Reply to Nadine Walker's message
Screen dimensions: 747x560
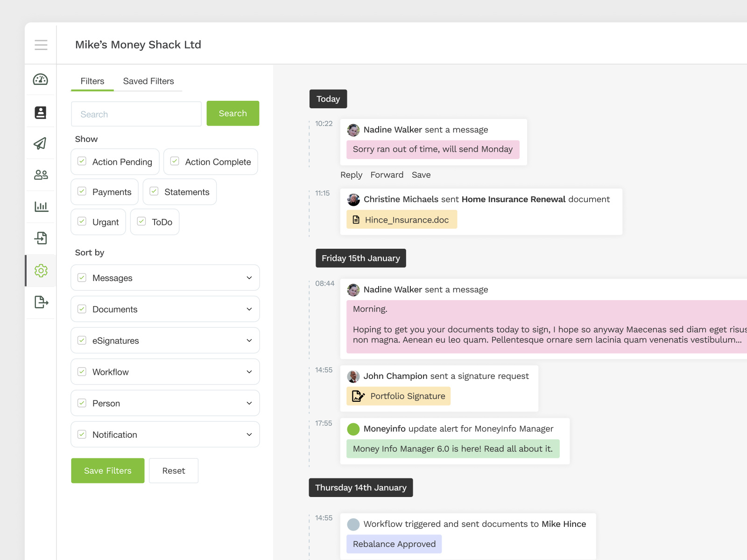pyautogui.click(x=351, y=175)
